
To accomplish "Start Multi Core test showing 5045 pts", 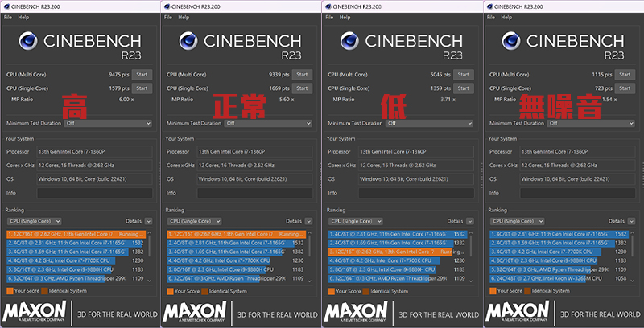I will pos(464,75).
